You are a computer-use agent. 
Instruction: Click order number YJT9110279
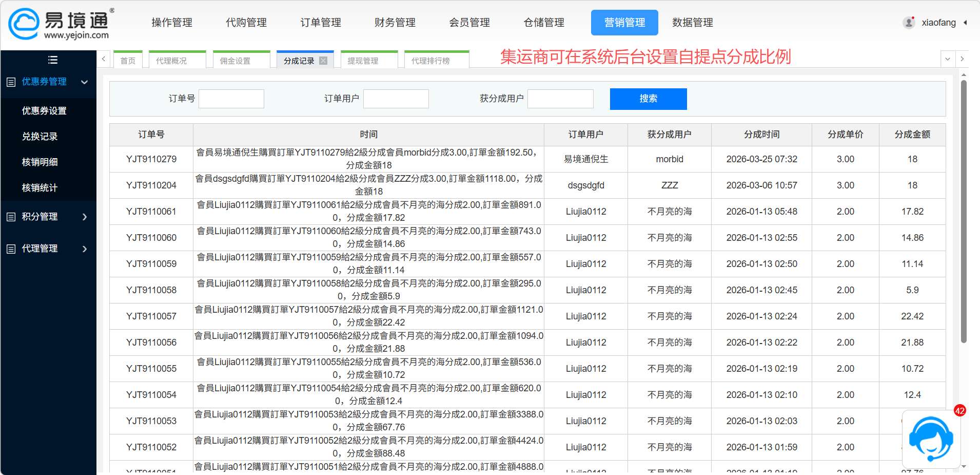pos(151,159)
